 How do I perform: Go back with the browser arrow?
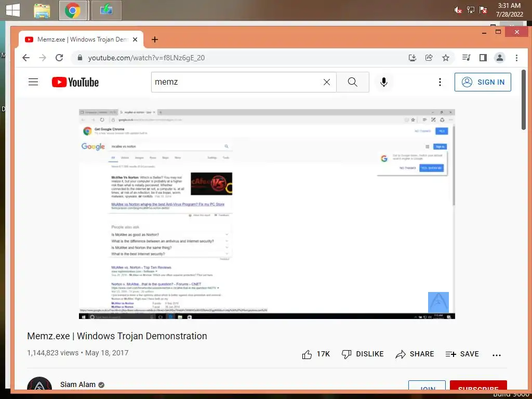click(x=26, y=58)
